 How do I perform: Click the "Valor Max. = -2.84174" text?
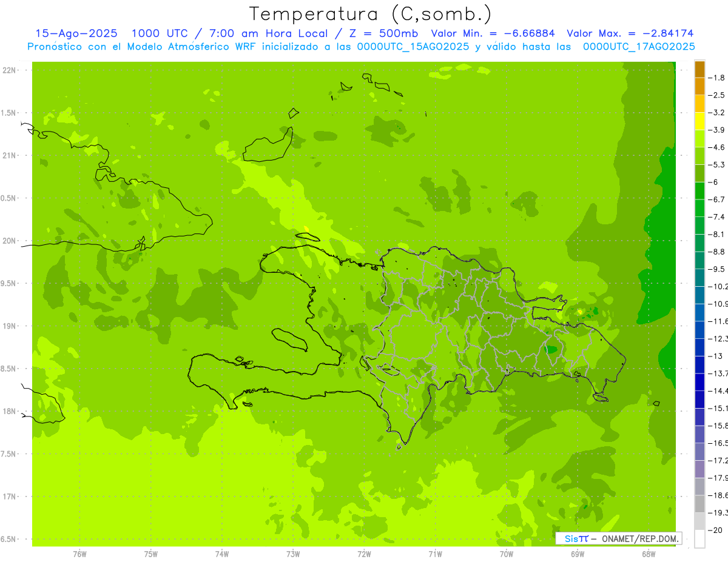[x=630, y=33]
